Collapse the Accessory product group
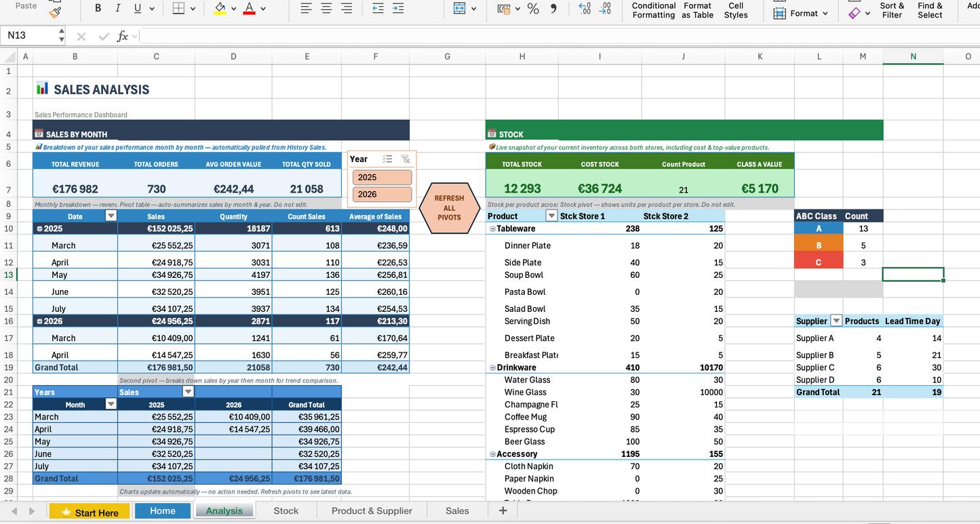Image resolution: width=980 pixels, height=524 pixels. tap(492, 454)
